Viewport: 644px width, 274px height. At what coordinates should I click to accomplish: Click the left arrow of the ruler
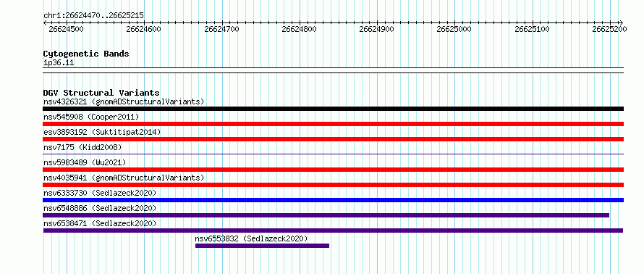pyautogui.click(x=45, y=23)
